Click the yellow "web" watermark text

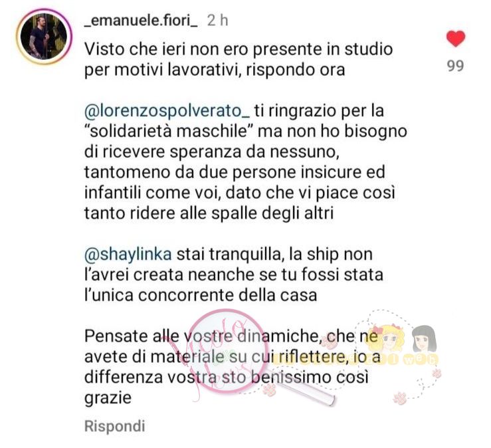[420, 360]
